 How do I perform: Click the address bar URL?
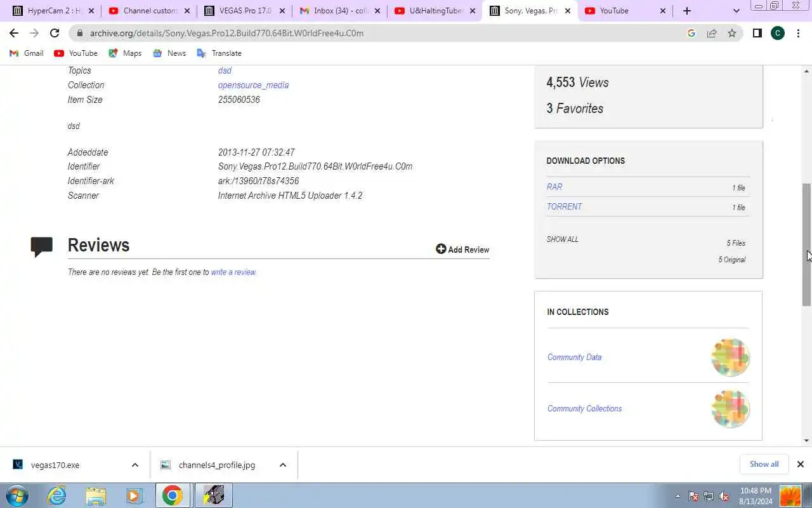[x=226, y=33]
